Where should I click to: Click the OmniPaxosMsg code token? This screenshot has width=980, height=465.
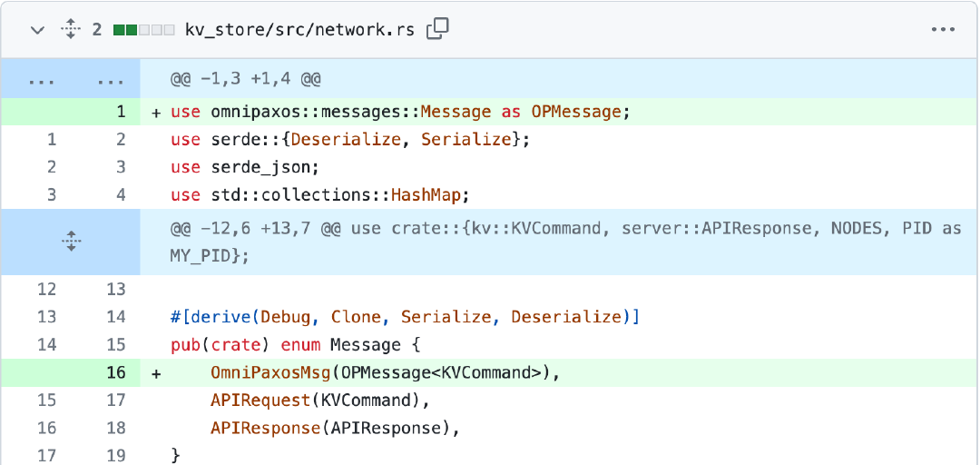click(270, 373)
